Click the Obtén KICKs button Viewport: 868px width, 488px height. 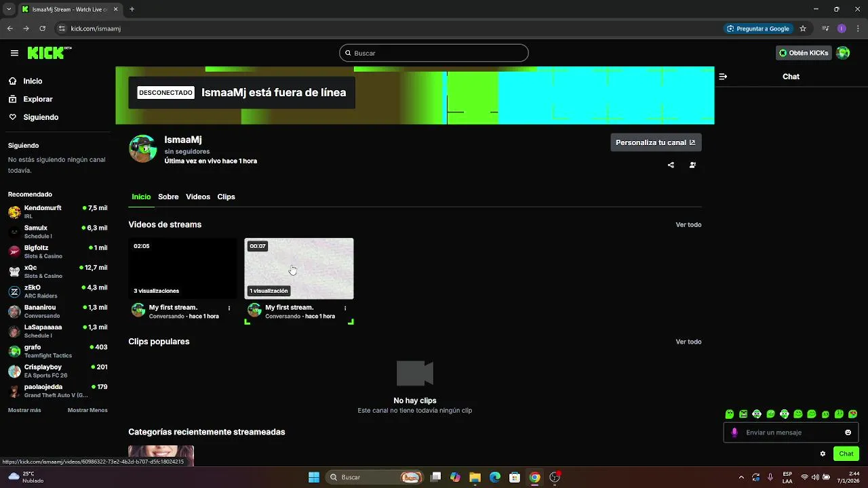804,53
